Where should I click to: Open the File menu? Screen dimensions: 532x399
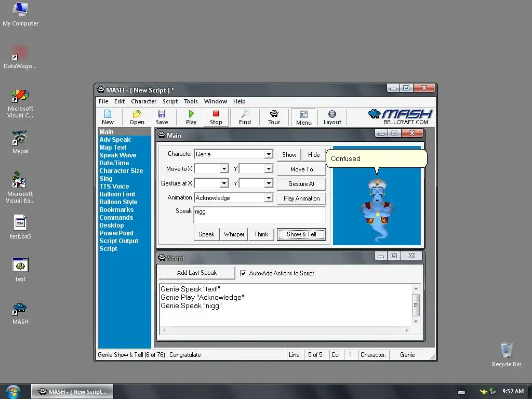pos(103,101)
